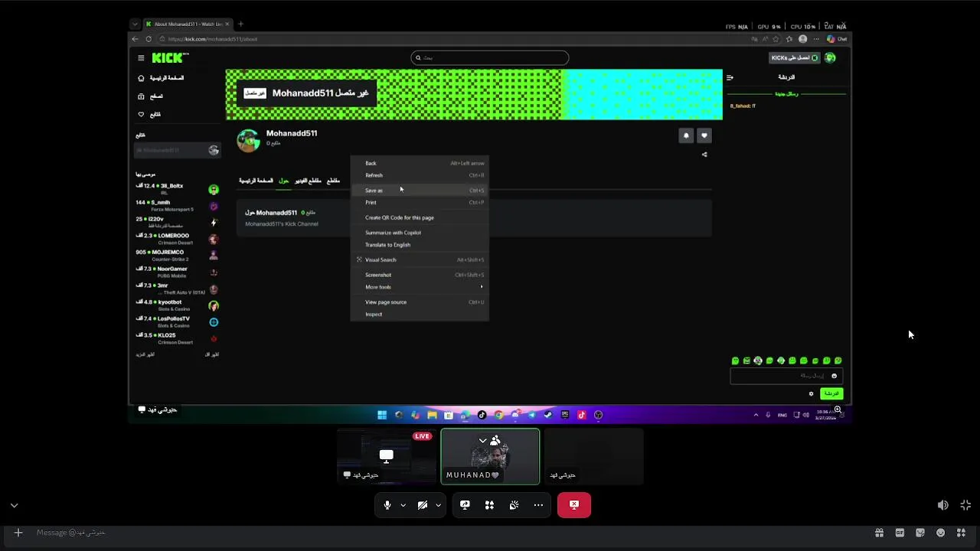Click the heart follow button on channel
This screenshot has width=980, height=551.
tap(704, 135)
